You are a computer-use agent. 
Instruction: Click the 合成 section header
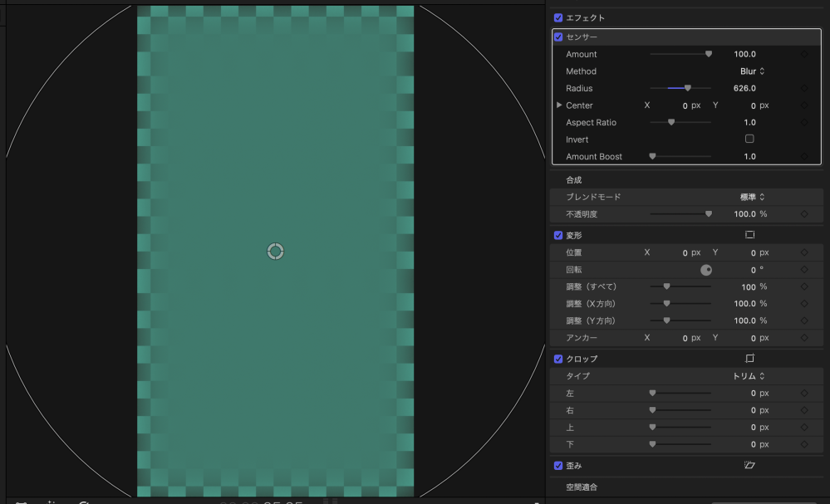[x=574, y=179]
